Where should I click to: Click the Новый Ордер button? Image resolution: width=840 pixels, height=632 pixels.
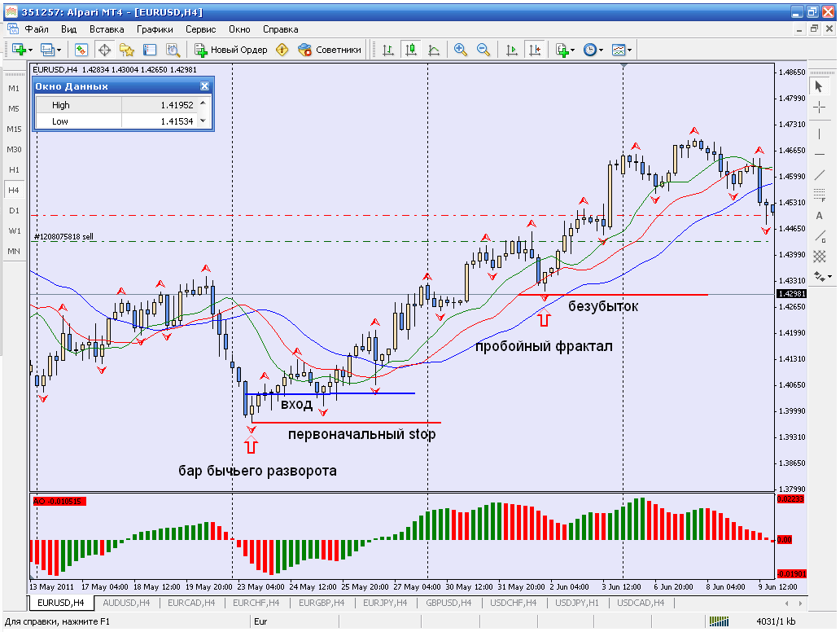coord(231,50)
